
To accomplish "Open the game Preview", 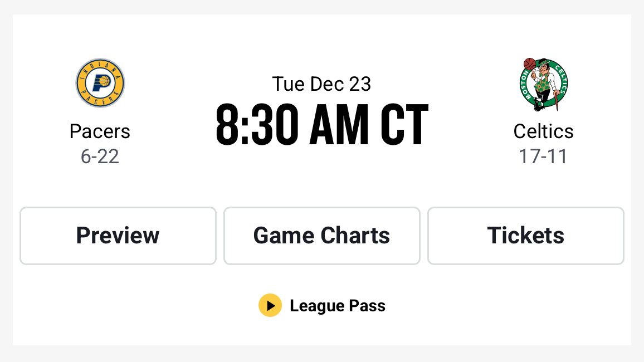I will click(x=118, y=236).
